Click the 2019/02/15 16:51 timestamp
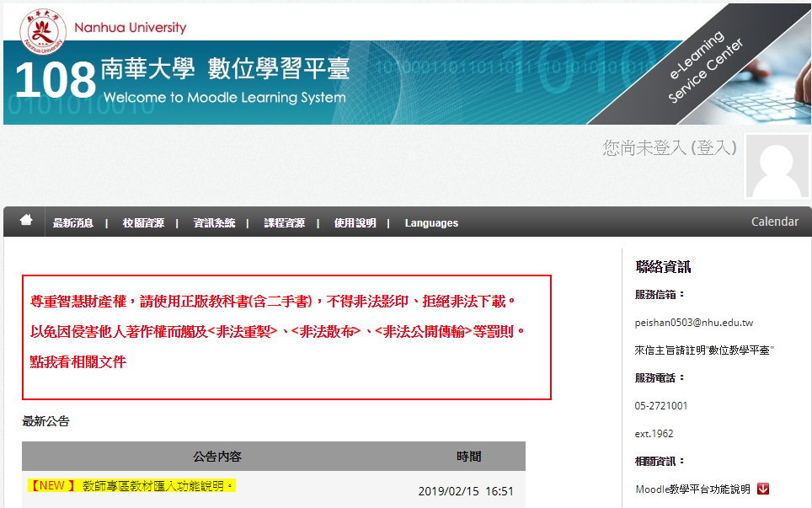 point(466,491)
